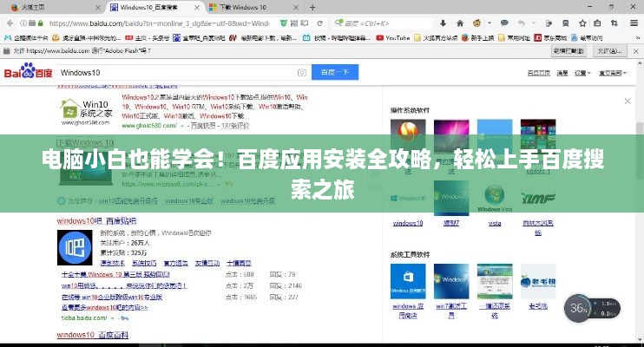Close the Windows10_百度搜索 tab

(197, 8)
